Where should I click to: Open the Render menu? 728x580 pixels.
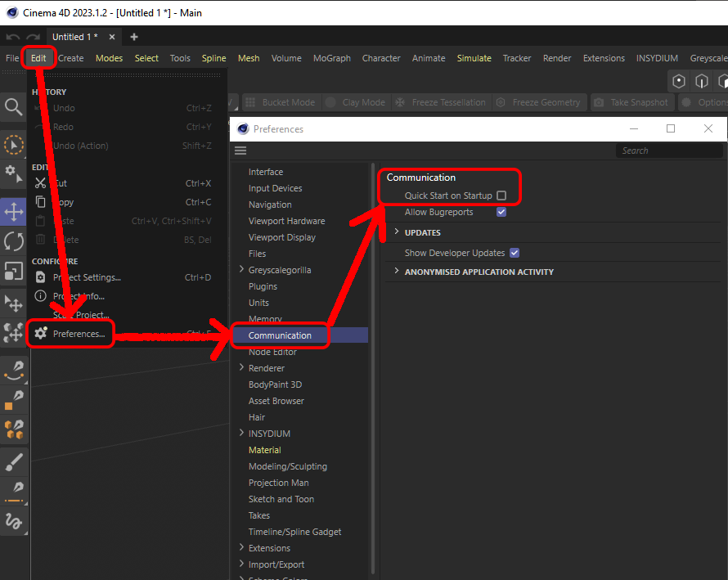[557, 58]
